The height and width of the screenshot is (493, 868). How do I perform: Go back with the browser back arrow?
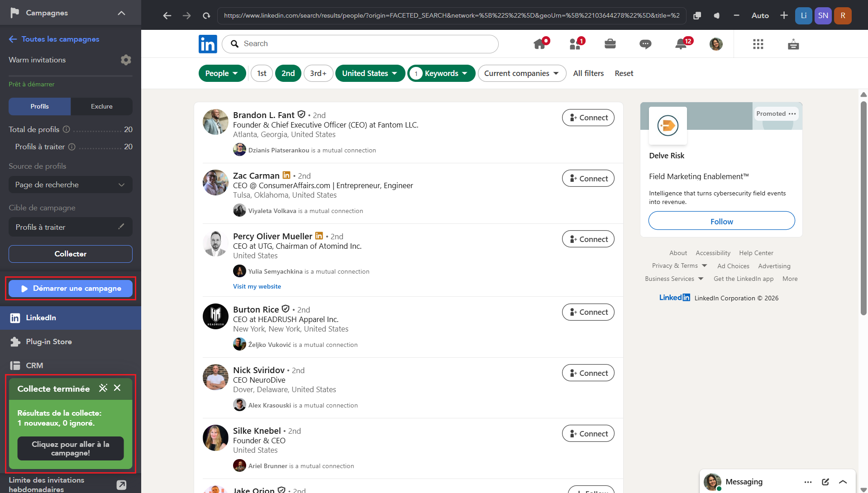tap(167, 15)
